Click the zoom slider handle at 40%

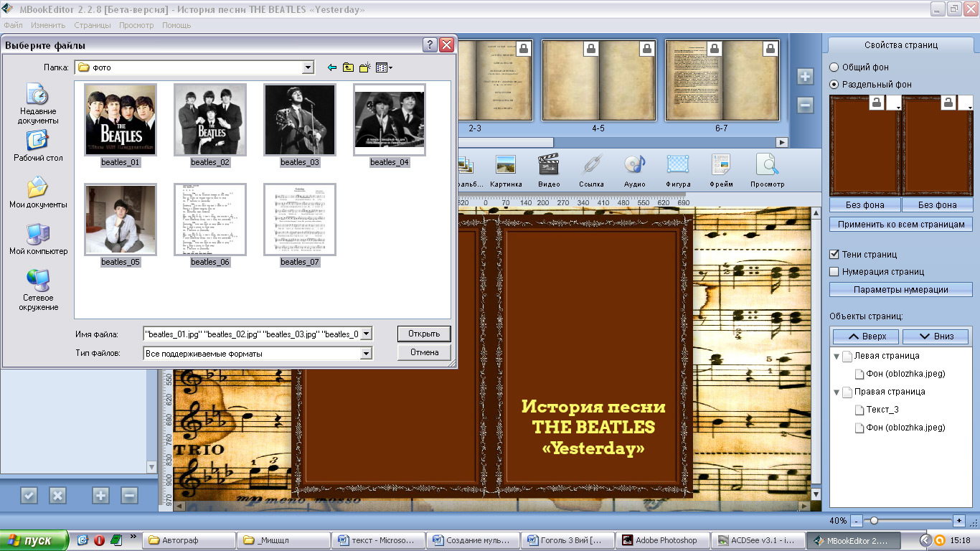point(873,520)
